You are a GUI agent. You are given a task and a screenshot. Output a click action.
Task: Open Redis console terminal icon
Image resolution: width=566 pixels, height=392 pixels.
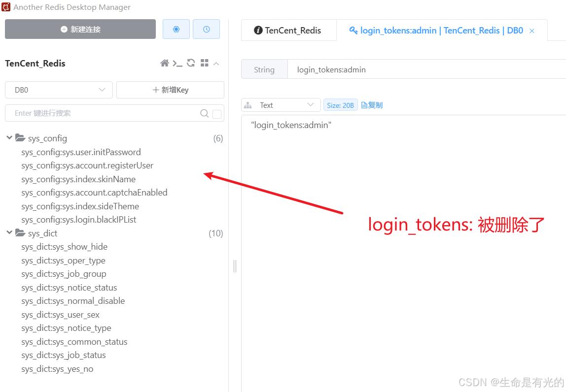tap(177, 64)
